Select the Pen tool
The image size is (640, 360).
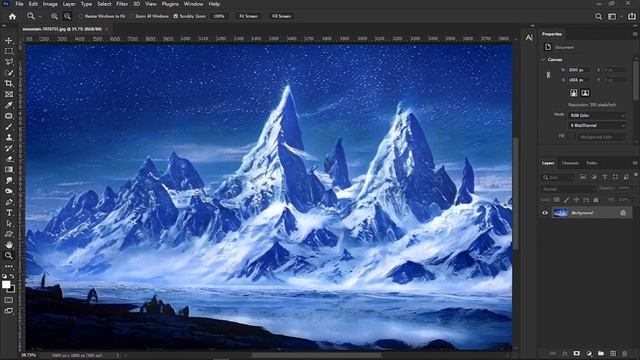9,202
